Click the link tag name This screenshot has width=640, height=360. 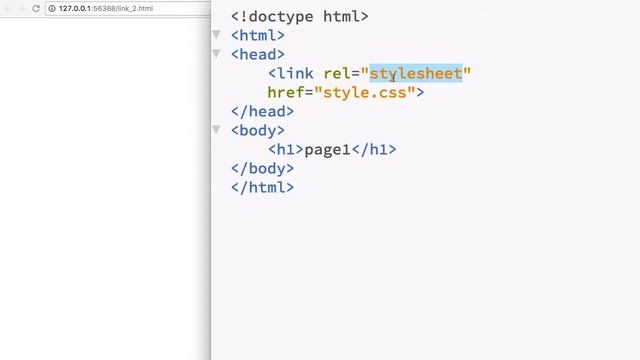coord(295,73)
